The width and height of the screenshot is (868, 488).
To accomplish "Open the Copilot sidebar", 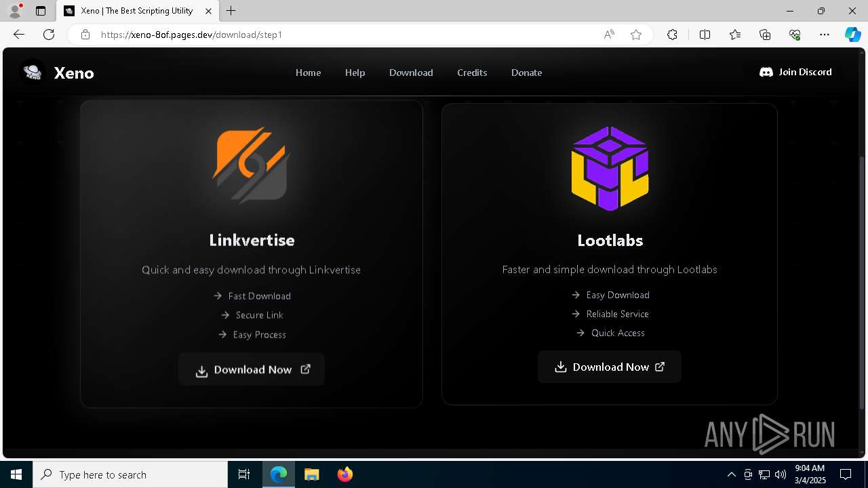I will click(852, 35).
